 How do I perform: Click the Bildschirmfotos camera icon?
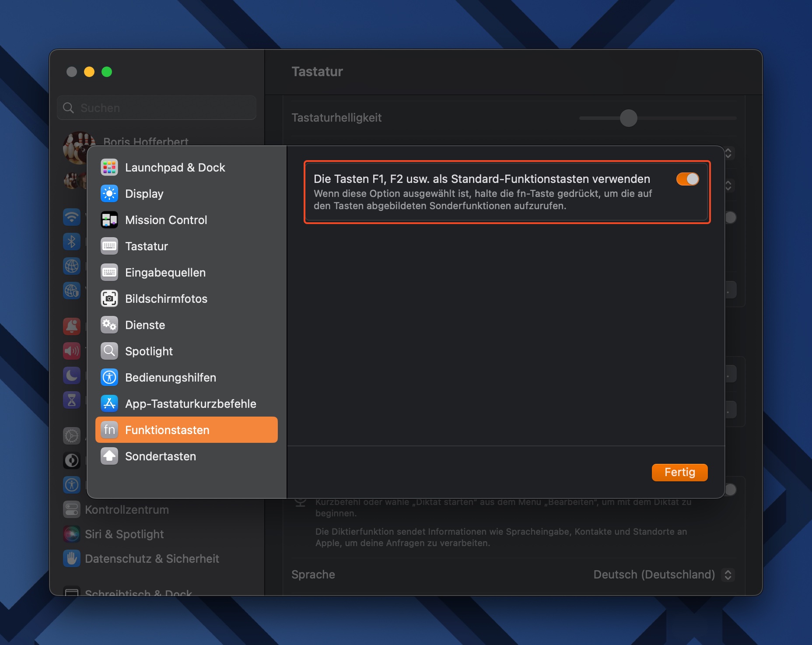click(x=109, y=299)
